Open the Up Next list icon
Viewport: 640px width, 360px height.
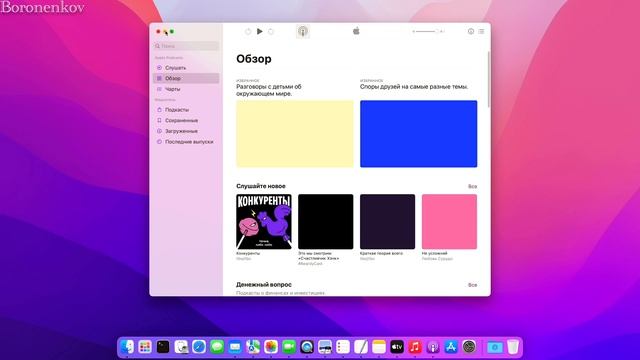tap(481, 31)
